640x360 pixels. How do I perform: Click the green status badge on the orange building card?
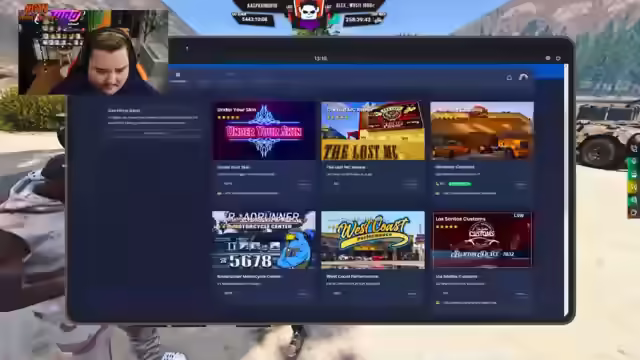point(460,184)
